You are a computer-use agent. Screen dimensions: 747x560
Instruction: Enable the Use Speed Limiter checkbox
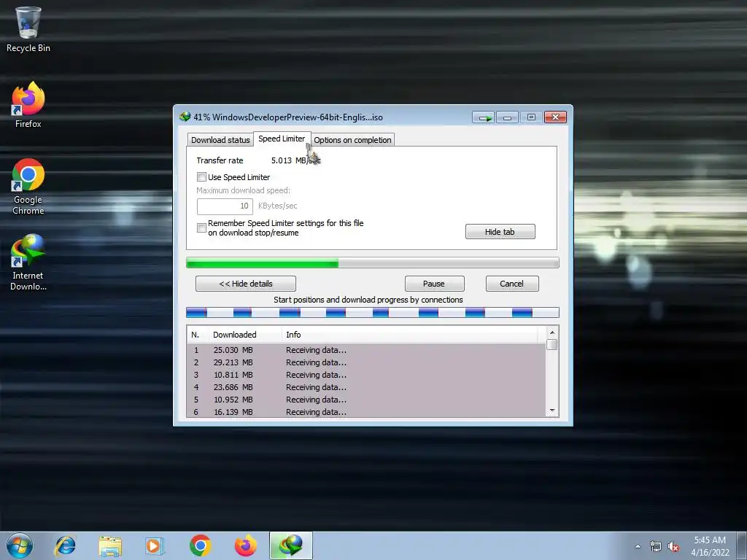[201, 177]
